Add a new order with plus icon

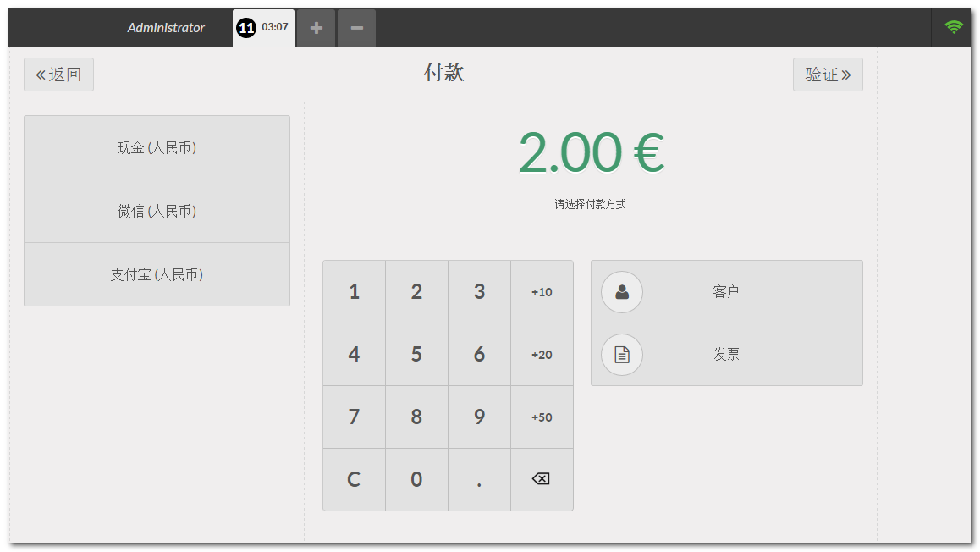click(x=317, y=28)
